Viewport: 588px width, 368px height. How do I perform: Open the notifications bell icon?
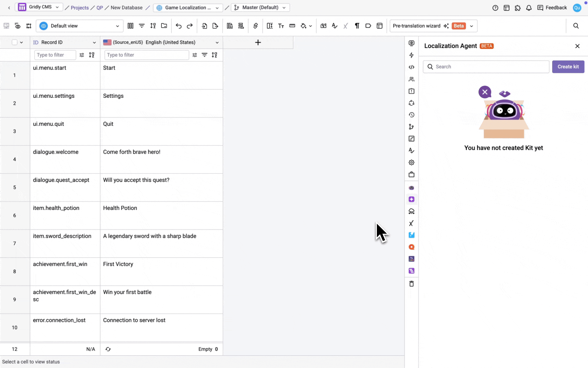point(529,8)
